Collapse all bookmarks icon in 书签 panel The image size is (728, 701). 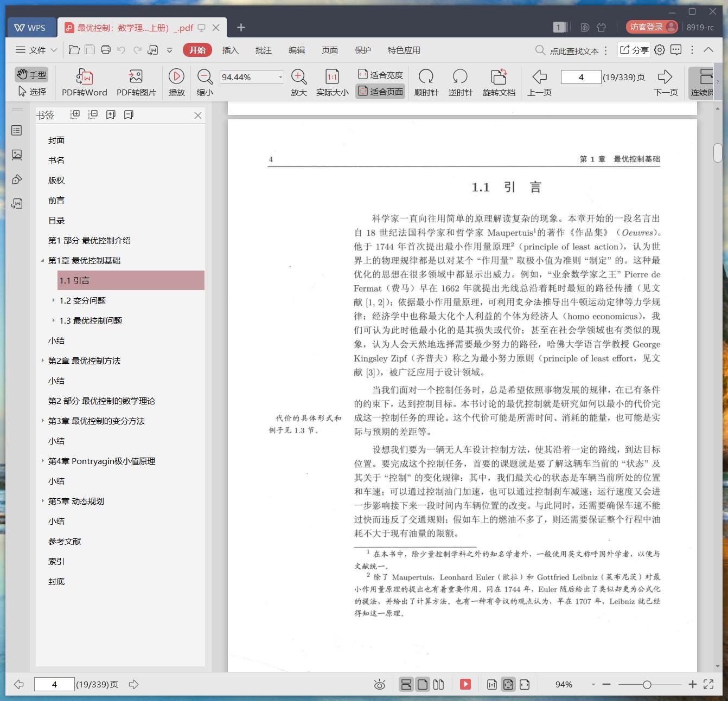pos(93,114)
